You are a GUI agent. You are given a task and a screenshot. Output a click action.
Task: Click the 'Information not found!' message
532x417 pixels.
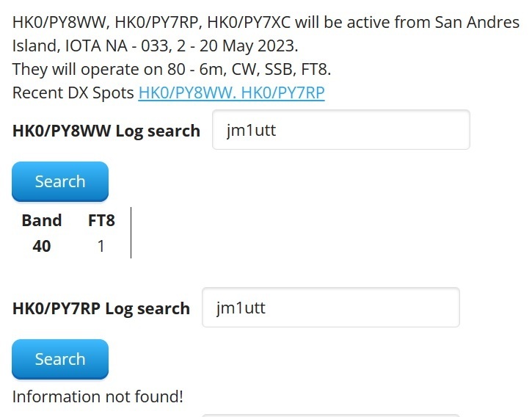tap(98, 396)
